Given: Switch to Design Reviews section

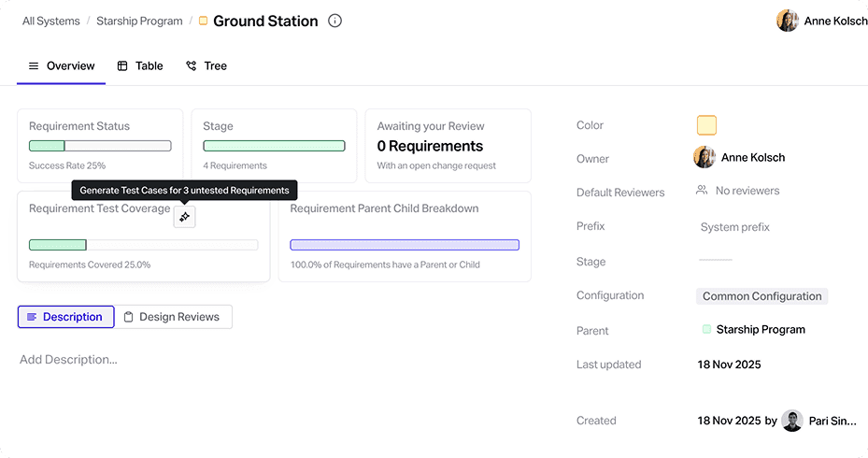Looking at the screenshot, I should pyautogui.click(x=174, y=317).
